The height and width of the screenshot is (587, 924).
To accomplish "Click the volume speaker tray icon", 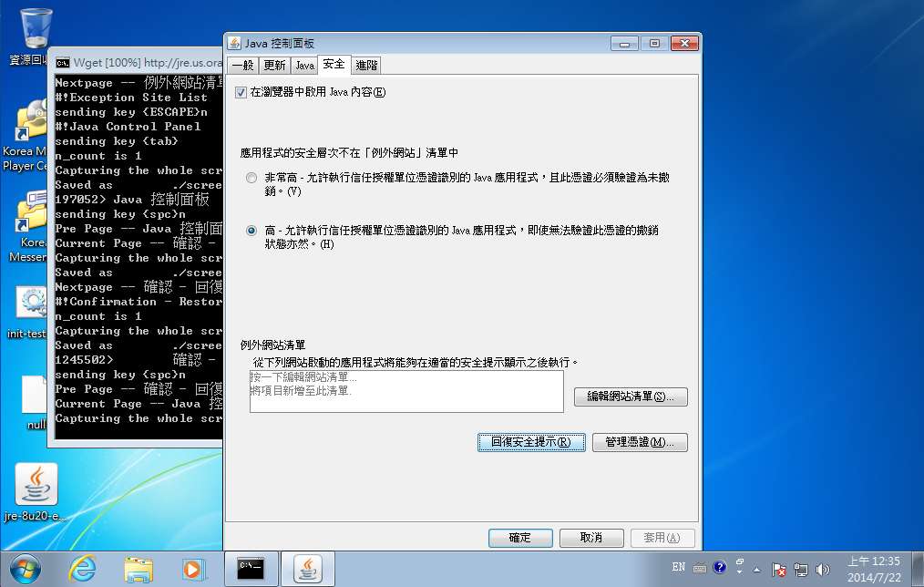I will [823, 569].
